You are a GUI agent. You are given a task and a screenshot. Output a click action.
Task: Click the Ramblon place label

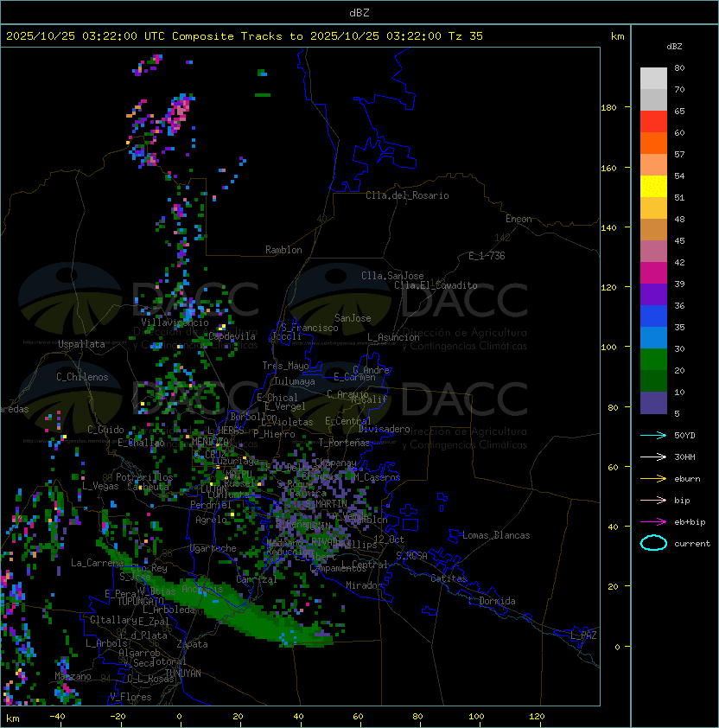coord(283,250)
